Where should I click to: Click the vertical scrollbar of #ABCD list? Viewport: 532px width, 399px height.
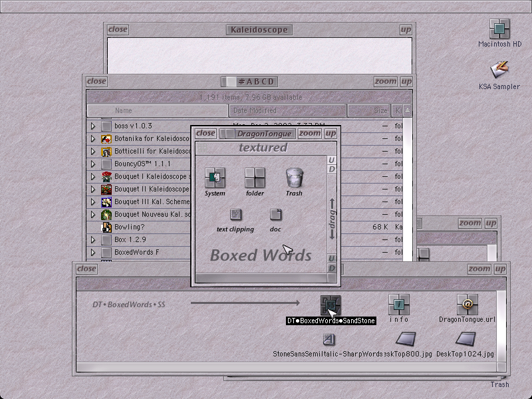tap(408, 190)
